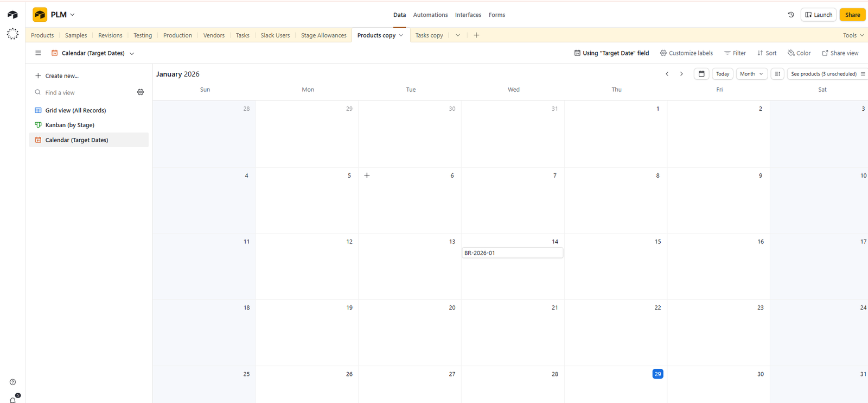868x403 pixels.
Task: Select the Data section
Action: pos(400,15)
